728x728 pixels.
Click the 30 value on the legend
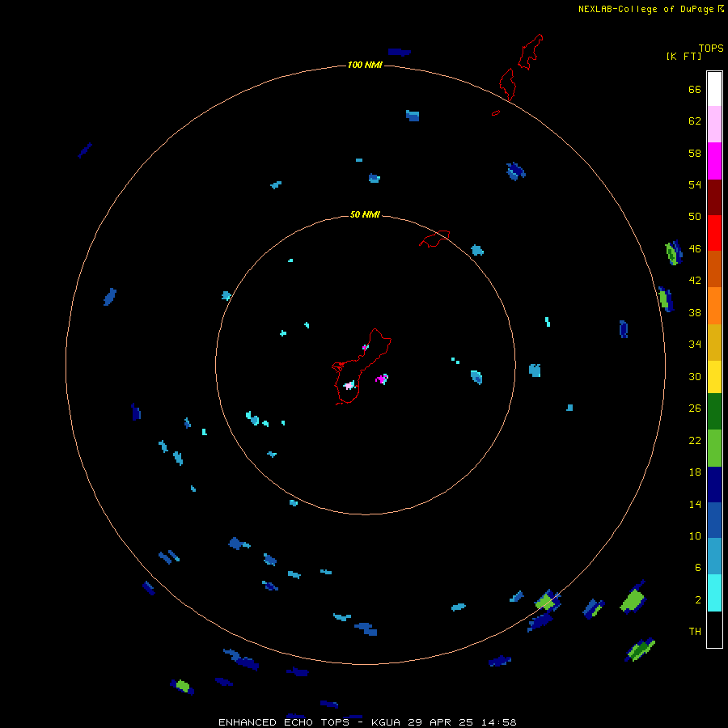[x=695, y=376]
